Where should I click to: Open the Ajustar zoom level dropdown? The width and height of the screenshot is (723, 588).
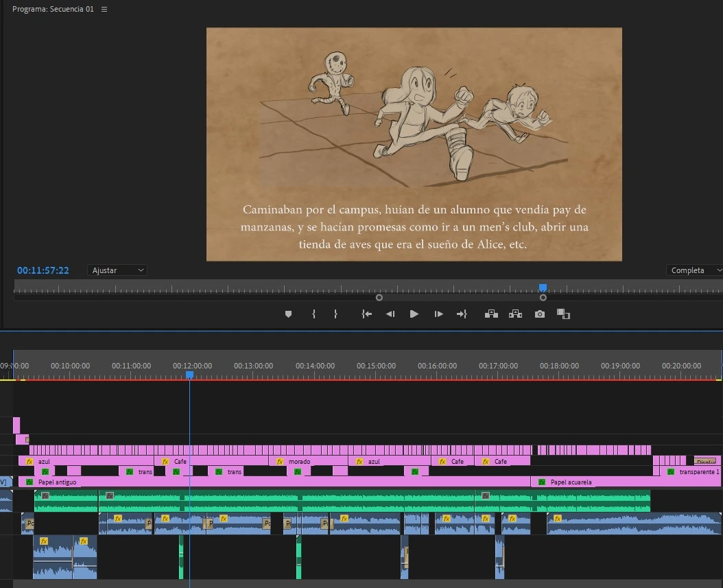tap(117, 270)
